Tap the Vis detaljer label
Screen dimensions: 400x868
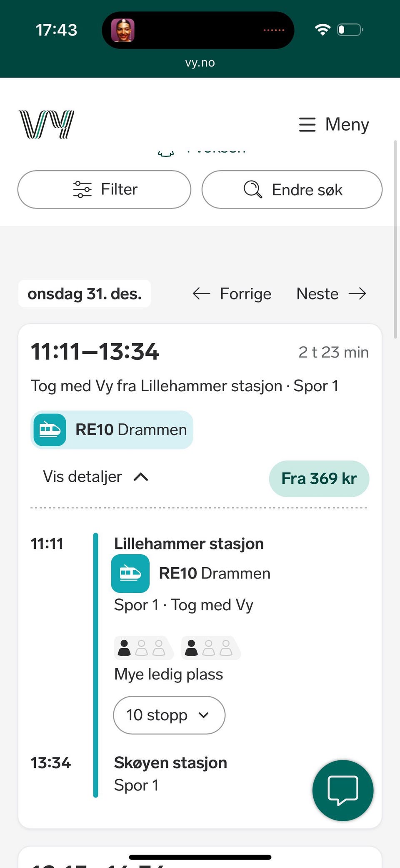tap(82, 476)
